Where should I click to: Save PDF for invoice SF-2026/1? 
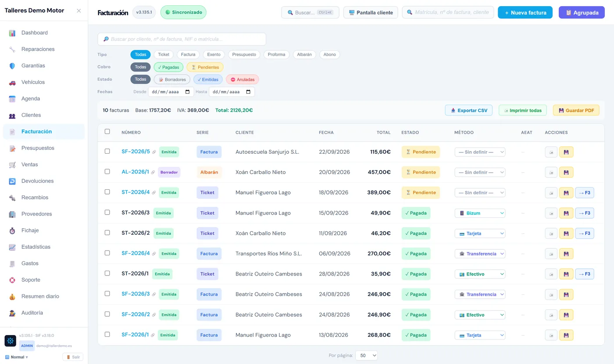pyautogui.click(x=566, y=335)
